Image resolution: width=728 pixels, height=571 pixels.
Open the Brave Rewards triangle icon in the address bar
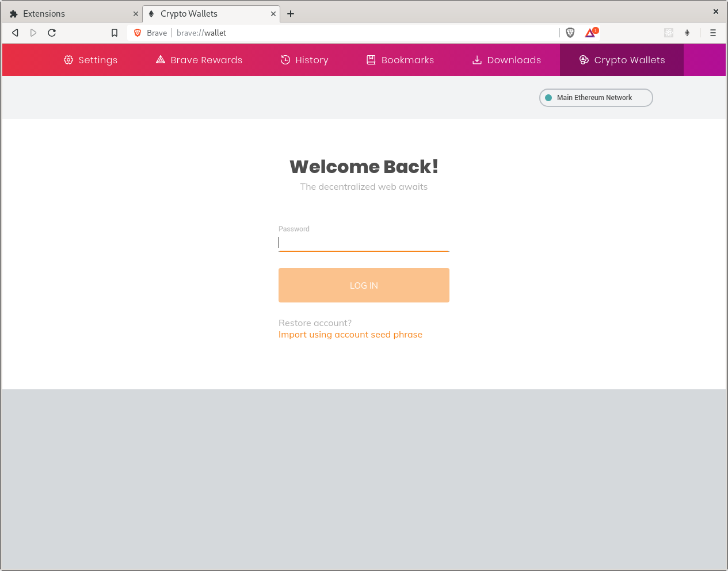tap(591, 33)
